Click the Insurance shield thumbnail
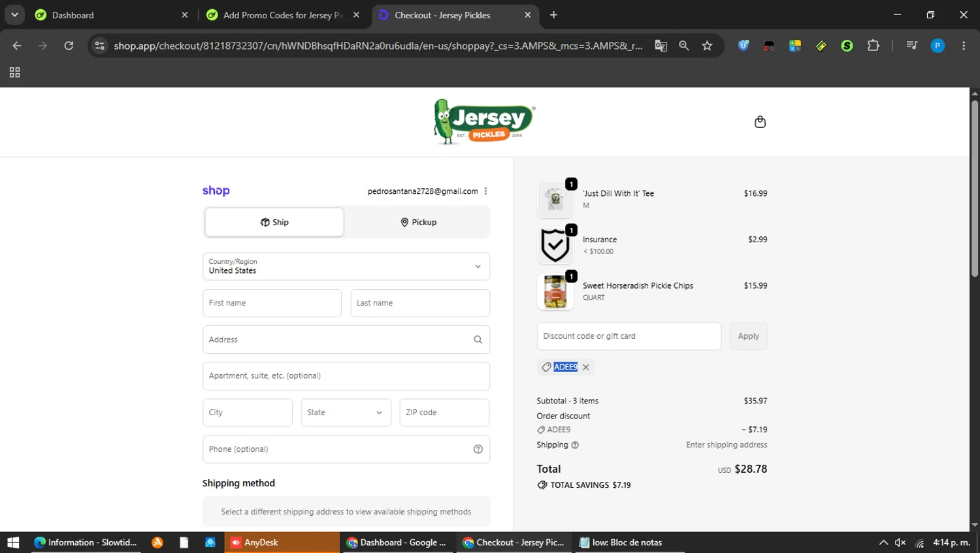The height and width of the screenshot is (553, 980). tap(555, 245)
